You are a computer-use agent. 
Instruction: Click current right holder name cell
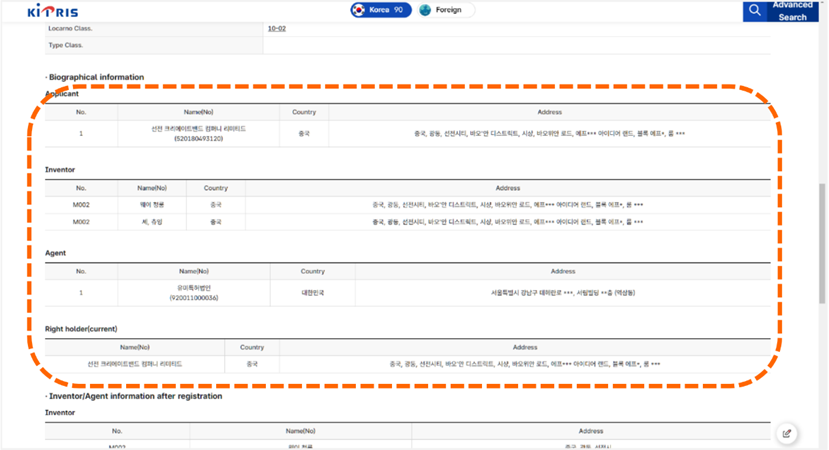pyautogui.click(x=135, y=364)
